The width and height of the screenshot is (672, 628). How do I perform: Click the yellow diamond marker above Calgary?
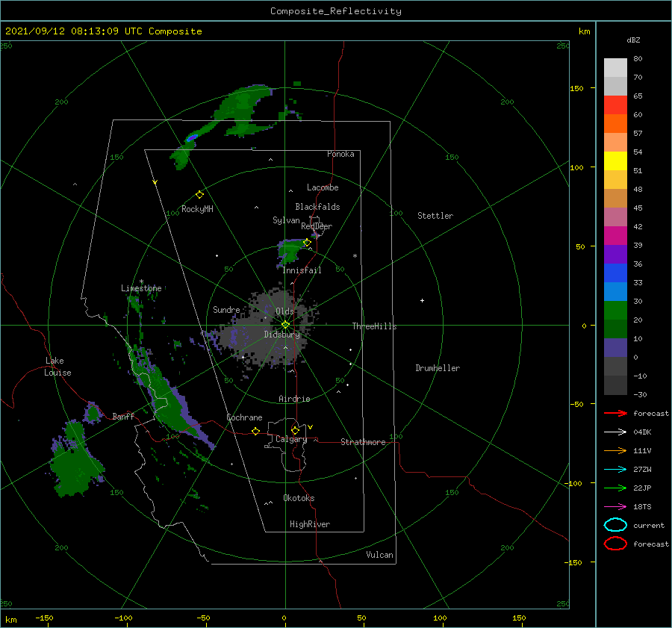295,430
